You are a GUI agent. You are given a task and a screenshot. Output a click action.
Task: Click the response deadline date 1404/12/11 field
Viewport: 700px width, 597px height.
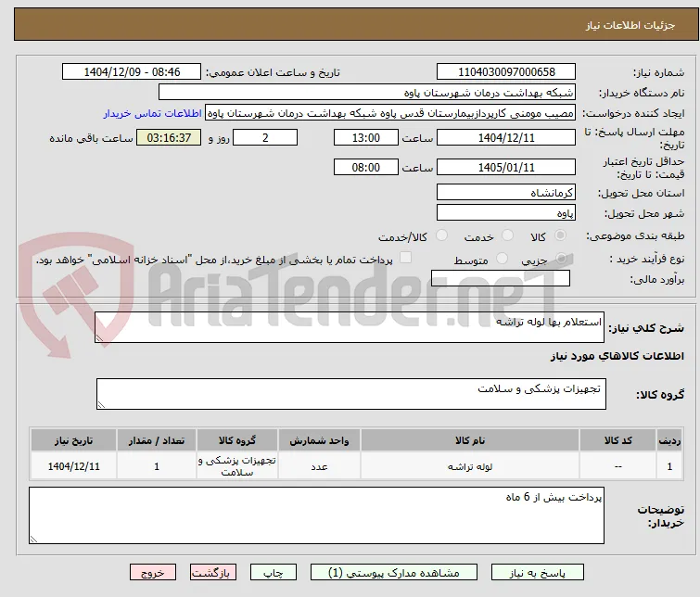[506, 137]
